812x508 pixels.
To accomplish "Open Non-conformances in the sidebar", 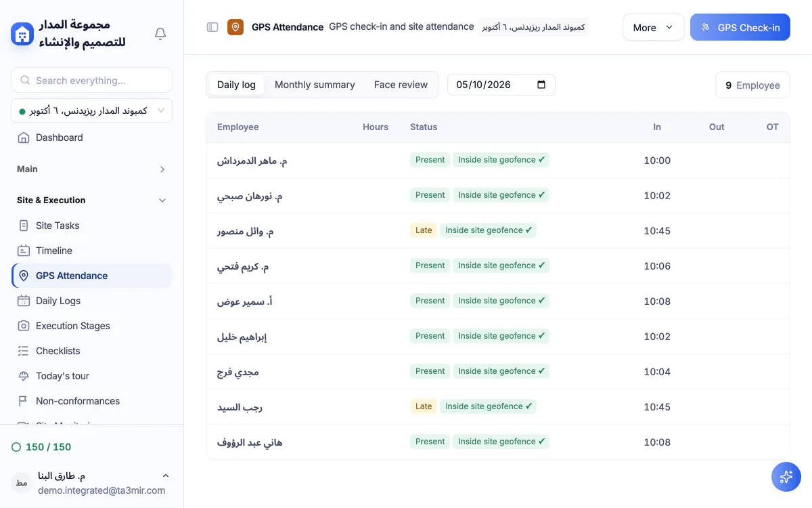I will pyautogui.click(x=91, y=401).
